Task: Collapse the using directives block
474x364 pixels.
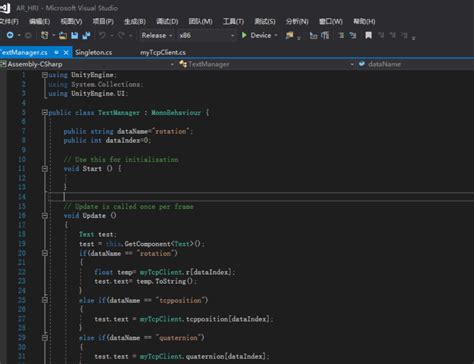Action: click(x=45, y=75)
